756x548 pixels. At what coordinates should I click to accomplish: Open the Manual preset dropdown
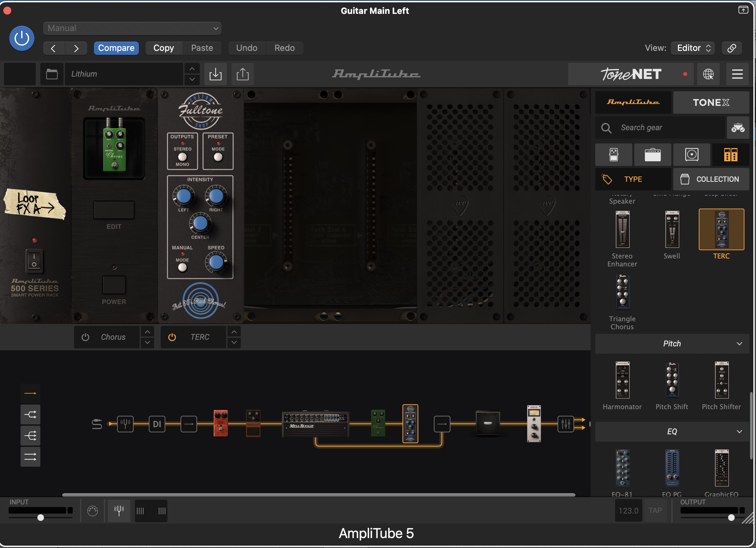point(132,28)
